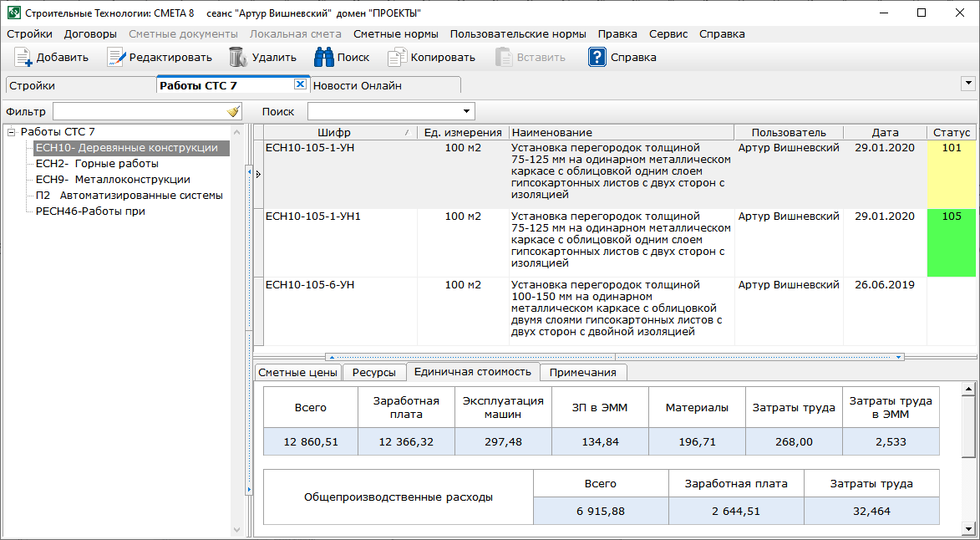This screenshot has width=980, height=540.
Task: Close the Работы СТС 7 tab
Action: click(x=300, y=84)
